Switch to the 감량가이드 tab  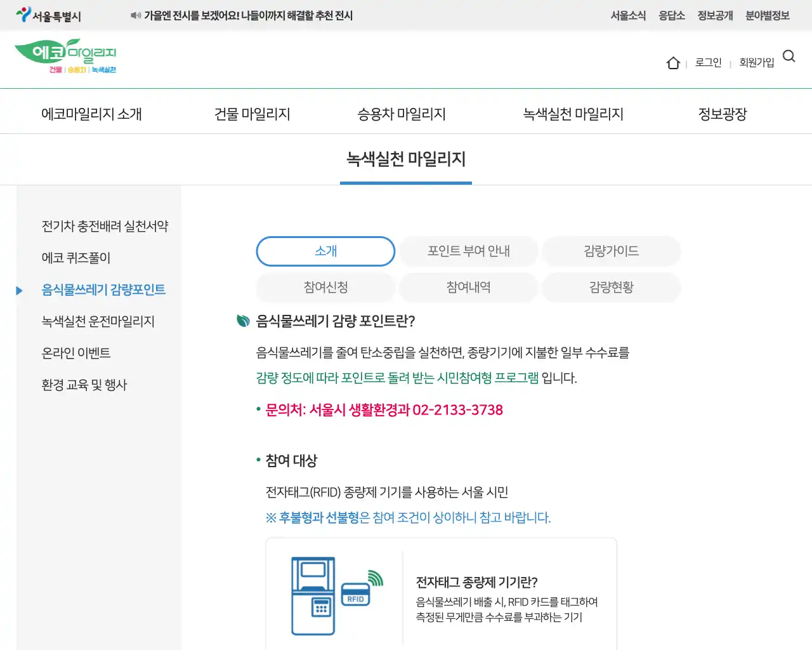612,251
